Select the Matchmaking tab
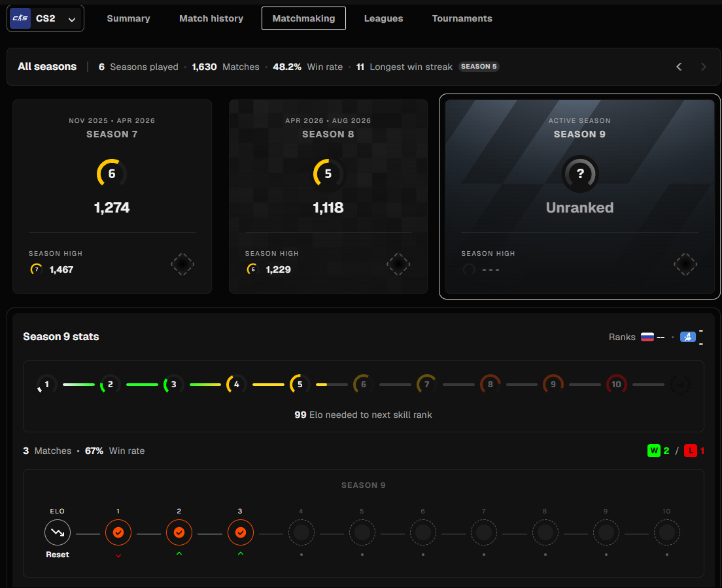This screenshot has height=588, width=722. click(303, 18)
